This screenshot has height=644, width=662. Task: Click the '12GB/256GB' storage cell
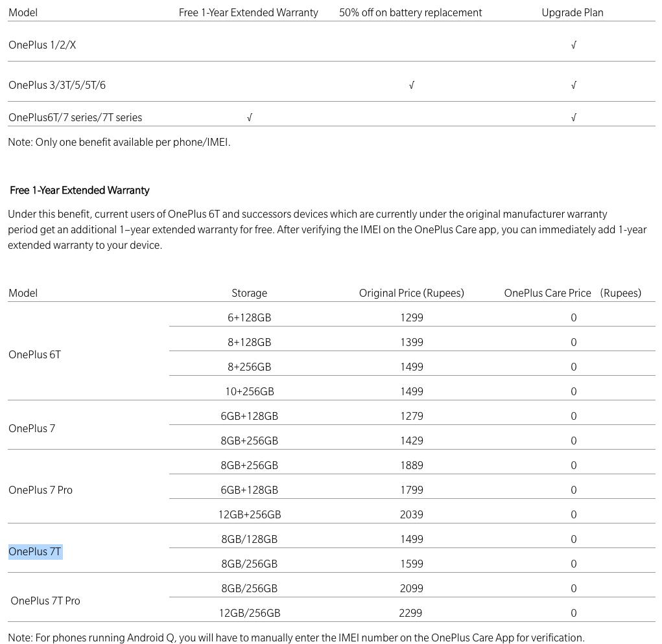click(x=250, y=613)
